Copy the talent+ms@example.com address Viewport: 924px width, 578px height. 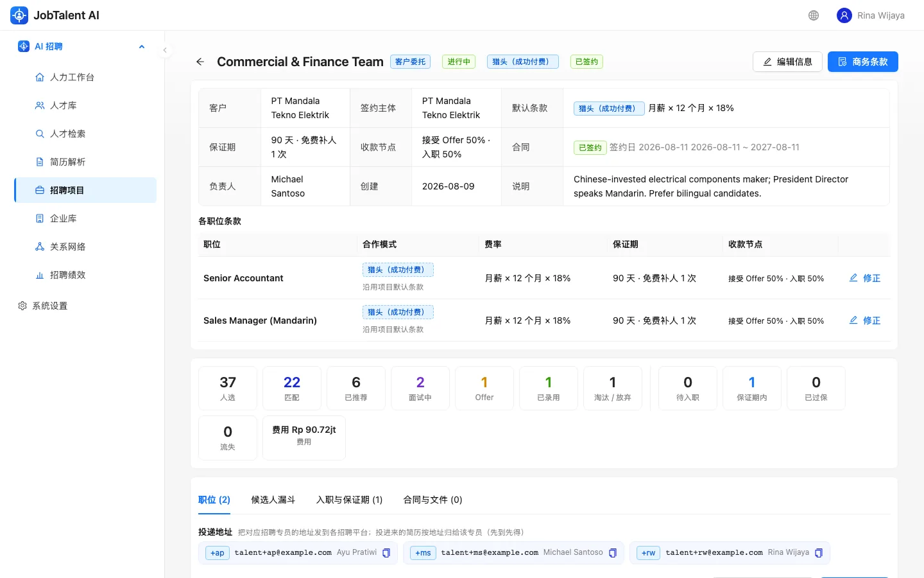[613, 553]
